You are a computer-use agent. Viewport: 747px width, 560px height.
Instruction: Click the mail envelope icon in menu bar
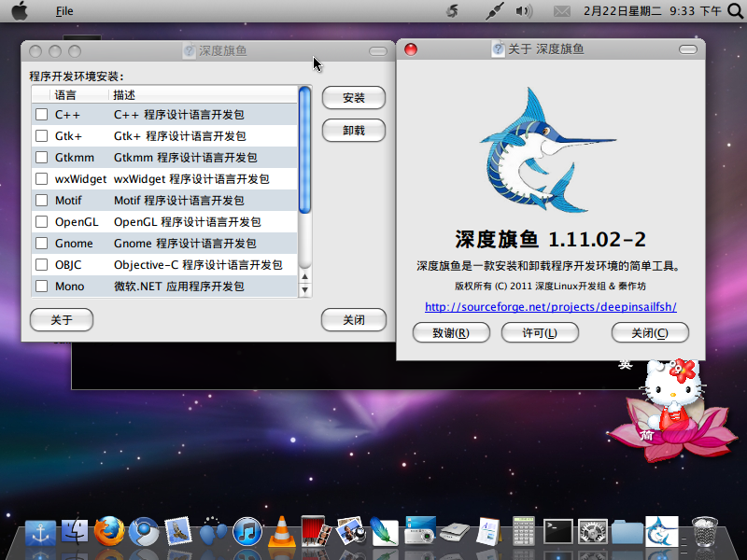[562, 11]
